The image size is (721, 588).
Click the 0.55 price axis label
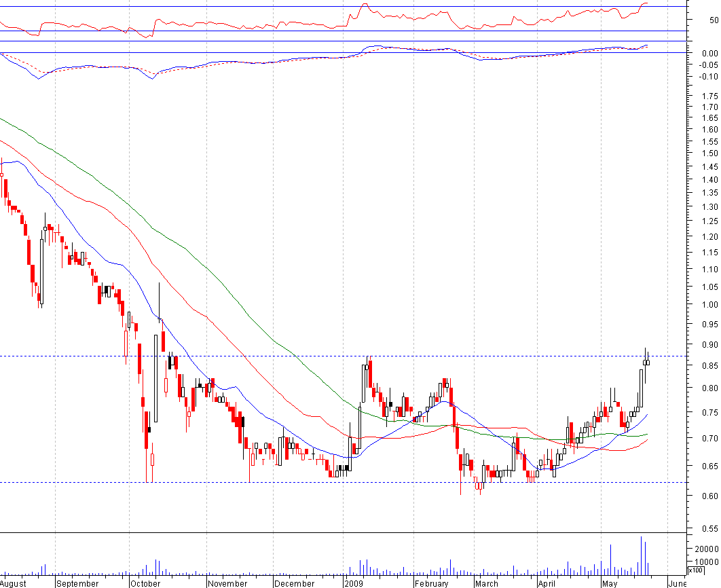(x=710, y=529)
